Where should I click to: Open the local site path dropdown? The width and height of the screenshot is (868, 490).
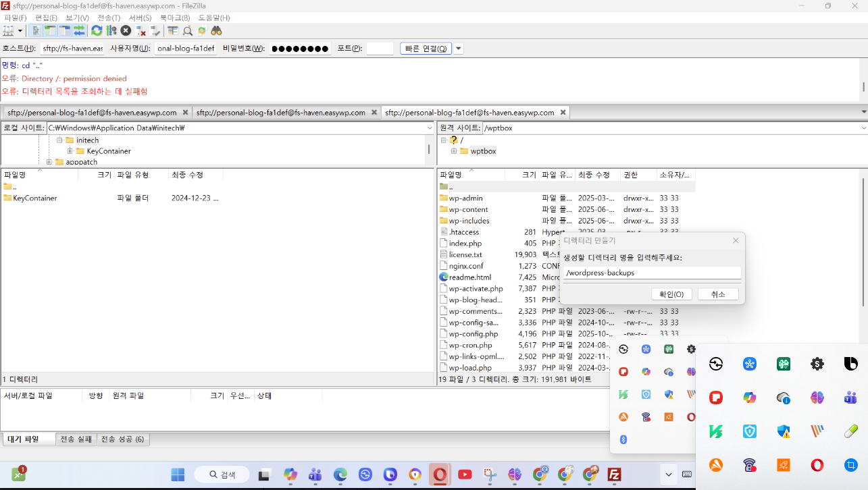[x=430, y=128]
